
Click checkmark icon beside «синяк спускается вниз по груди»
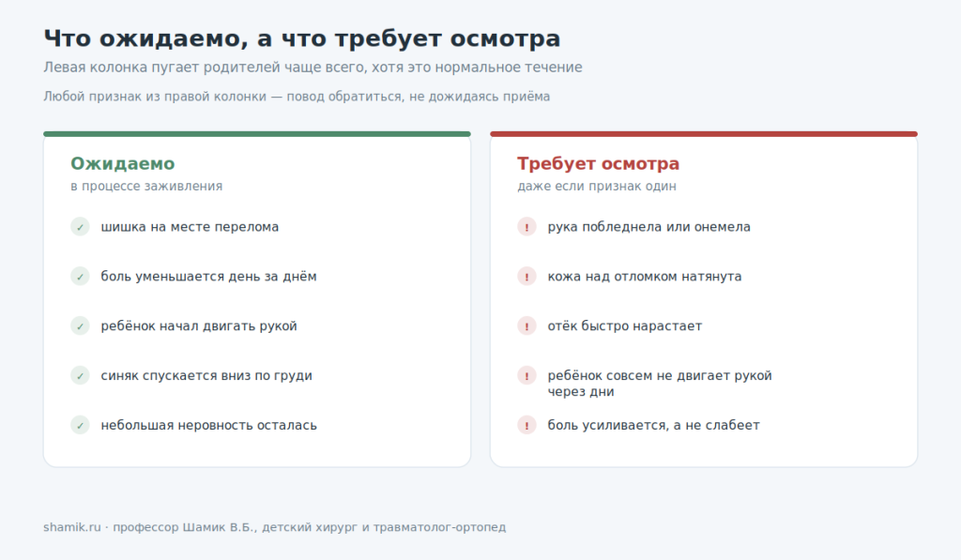[80, 375]
